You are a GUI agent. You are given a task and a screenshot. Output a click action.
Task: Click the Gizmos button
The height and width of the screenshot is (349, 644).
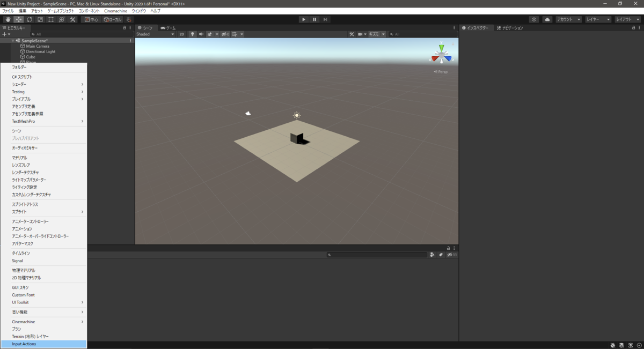(x=374, y=34)
